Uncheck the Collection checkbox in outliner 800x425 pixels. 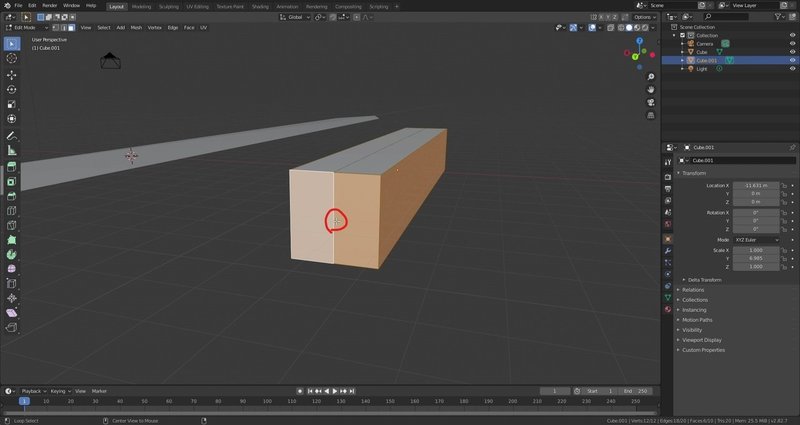(682, 35)
